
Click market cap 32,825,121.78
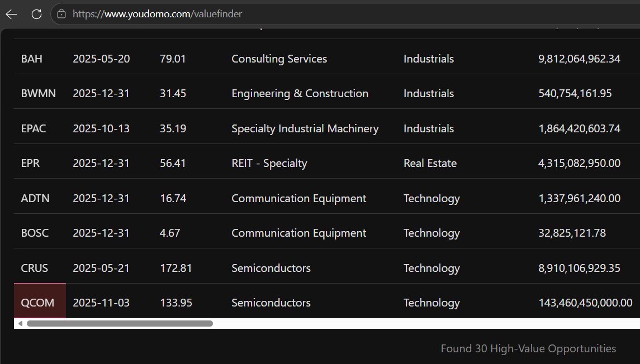click(572, 233)
